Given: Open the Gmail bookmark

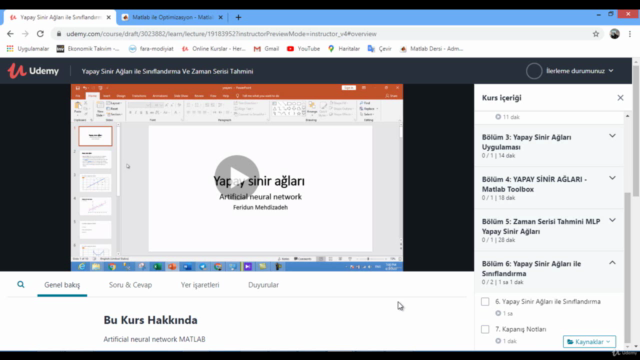Looking at the screenshot, I should point(266,49).
